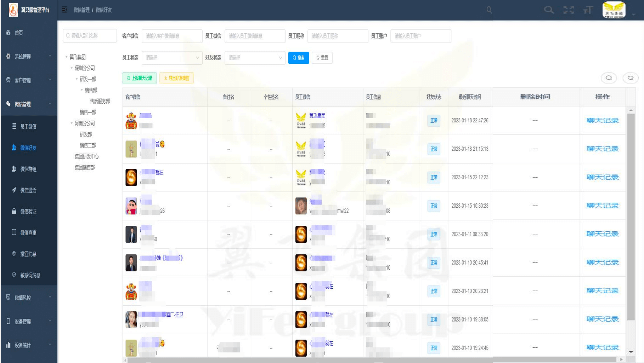The width and height of the screenshot is (644, 363).
Task: Collapse the 河南分公司 tree node
Action: (72, 123)
